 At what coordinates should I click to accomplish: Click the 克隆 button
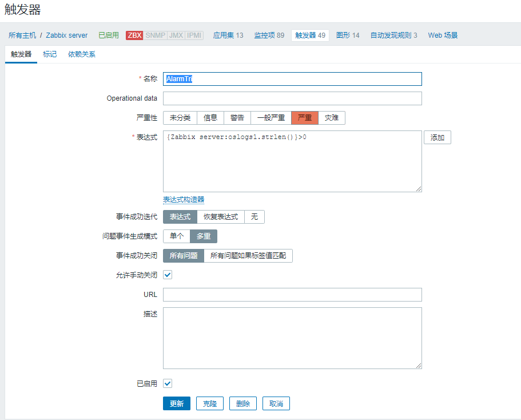click(210, 403)
